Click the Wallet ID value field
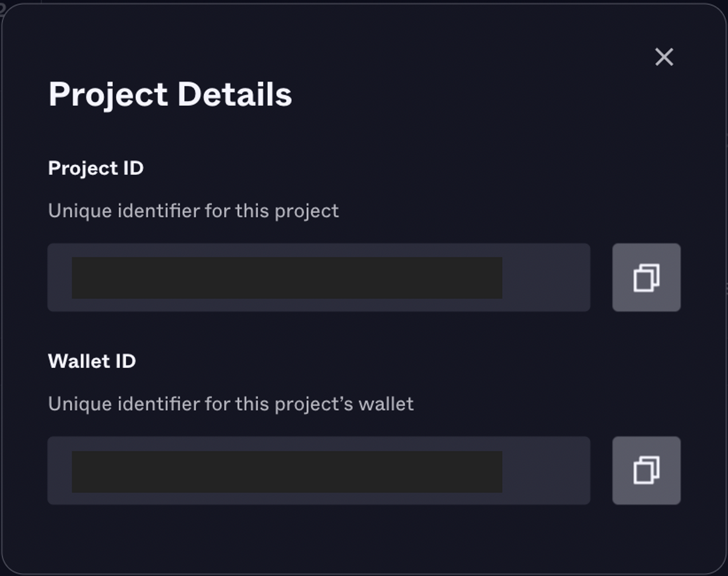The width and height of the screenshot is (728, 576). click(x=318, y=470)
